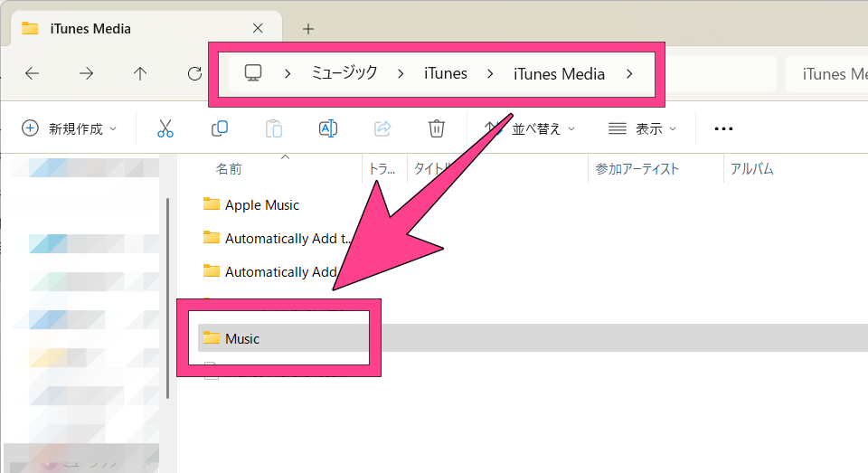Click the navigation pane vertical scrollbar
Viewport: 868px width, 473px height.
pyautogui.click(x=168, y=298)
